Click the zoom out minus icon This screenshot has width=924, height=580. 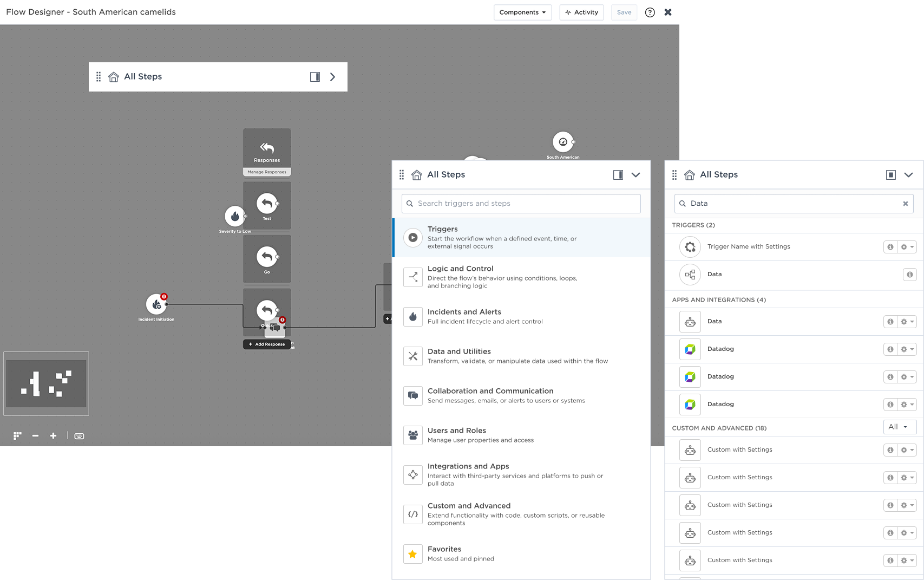pyautogui.click(x=35, y=436)
